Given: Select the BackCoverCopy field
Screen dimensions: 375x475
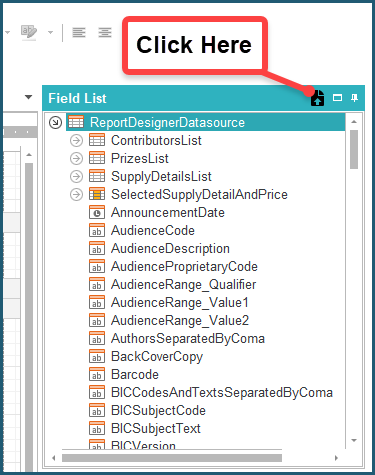Looking at the screenshot, I should tap(157, 356).
